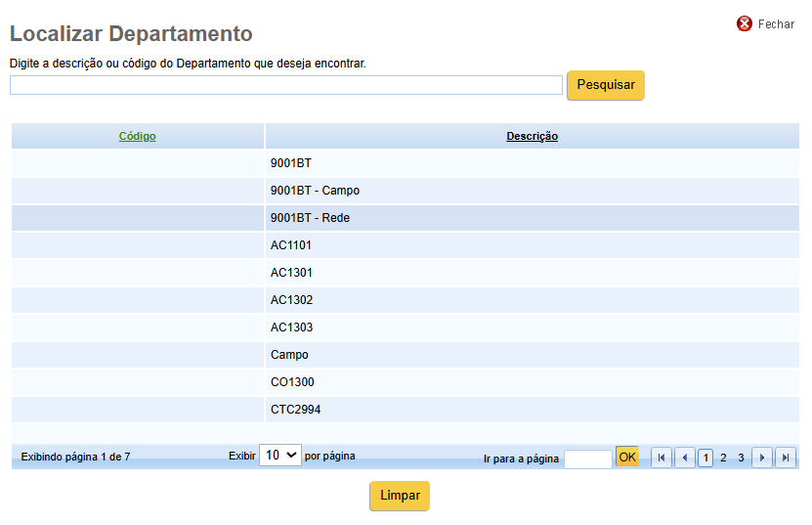Select the CO1300 department row

pos(405,382)
